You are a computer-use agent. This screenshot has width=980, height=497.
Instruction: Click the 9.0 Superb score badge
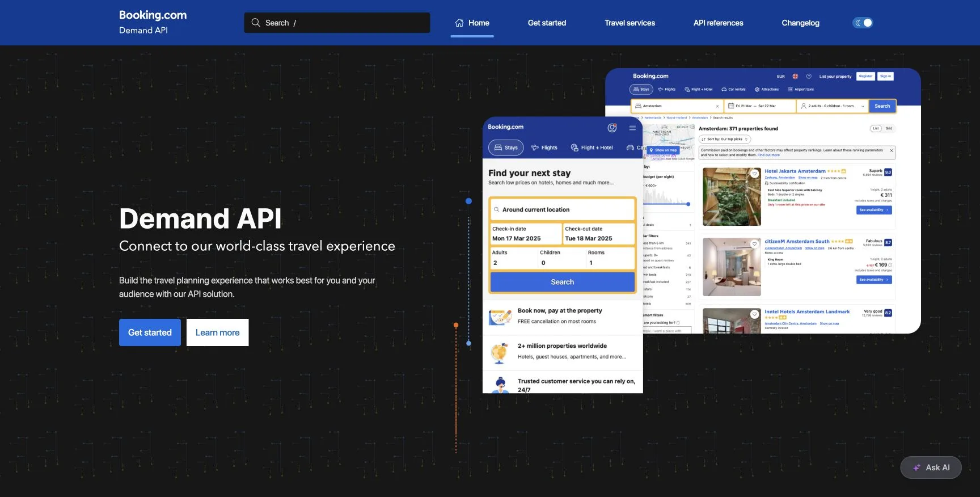point(888,172)
